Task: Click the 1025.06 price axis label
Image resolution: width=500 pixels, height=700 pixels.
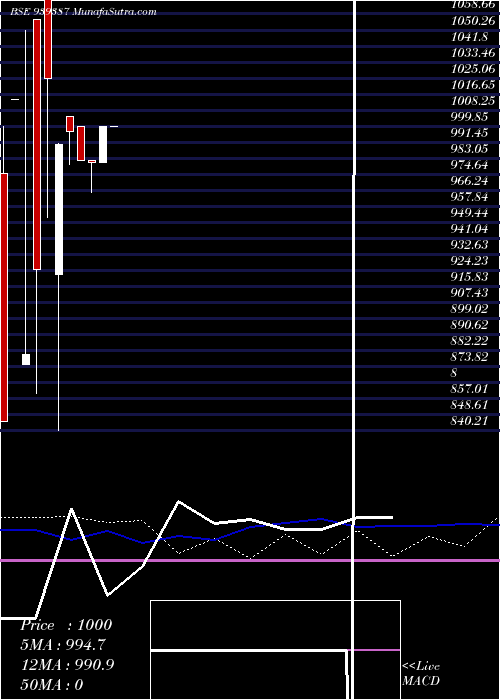Action: (473, 69)
